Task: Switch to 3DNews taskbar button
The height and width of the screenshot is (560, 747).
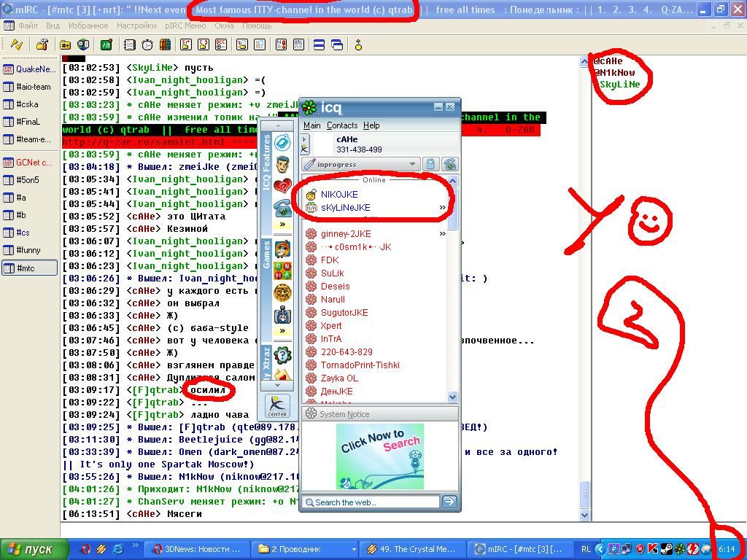Action: point(196,549)
